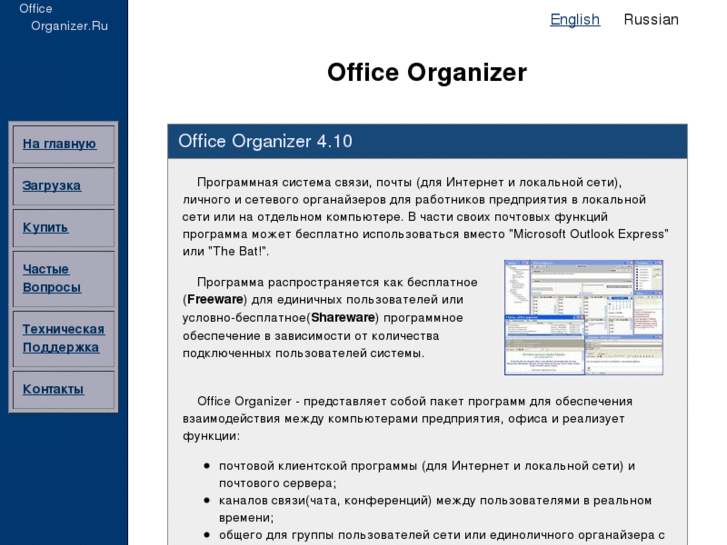This screenshot has width=727, height=545.
Task: Open the Техническая Поддержка link
Action: 64,338
